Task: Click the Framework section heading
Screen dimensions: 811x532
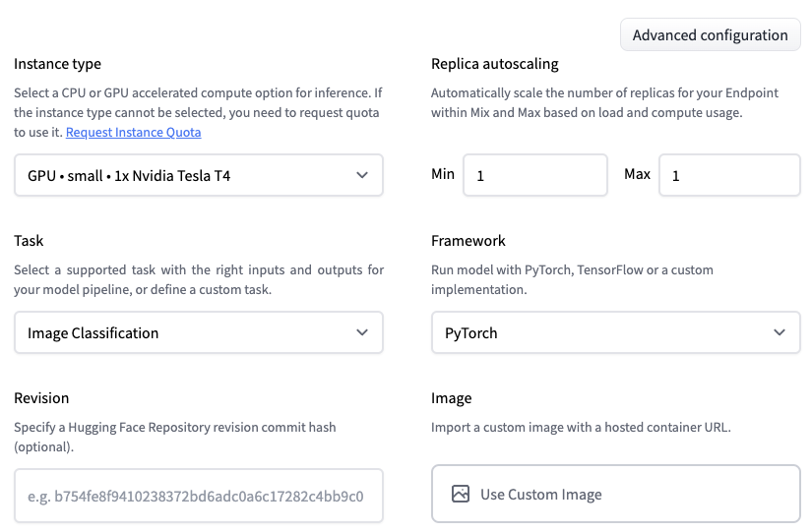Action: pos(468,241)
